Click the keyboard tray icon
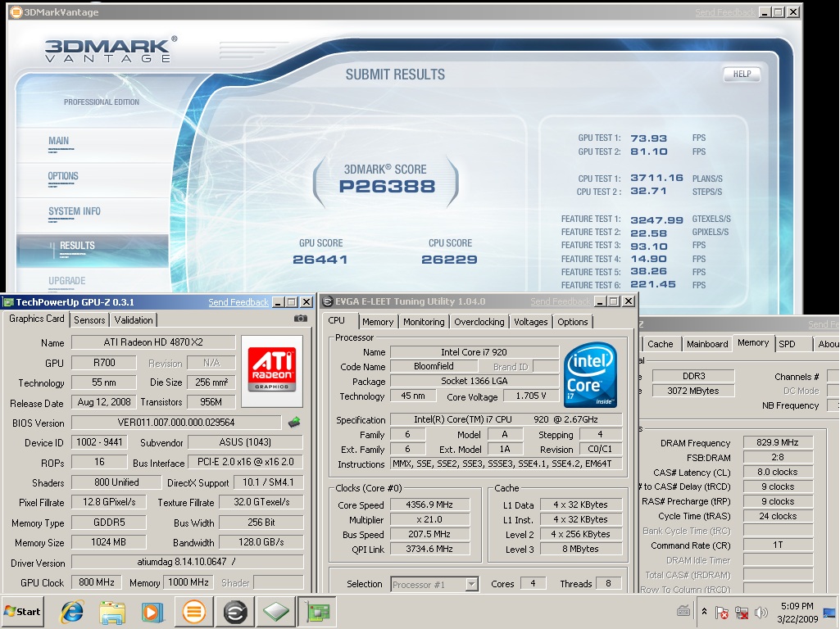840x629 pixels. click(683, 611)
